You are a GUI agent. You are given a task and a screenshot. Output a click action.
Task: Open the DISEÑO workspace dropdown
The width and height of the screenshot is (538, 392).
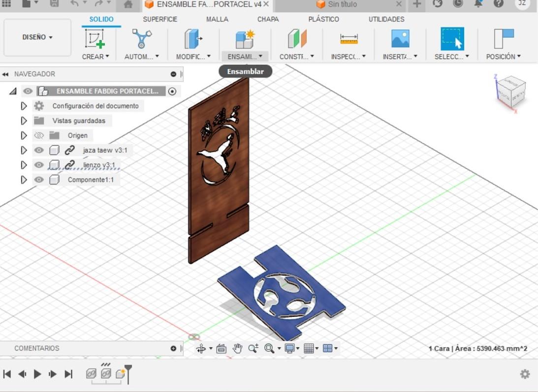(37, 37)
